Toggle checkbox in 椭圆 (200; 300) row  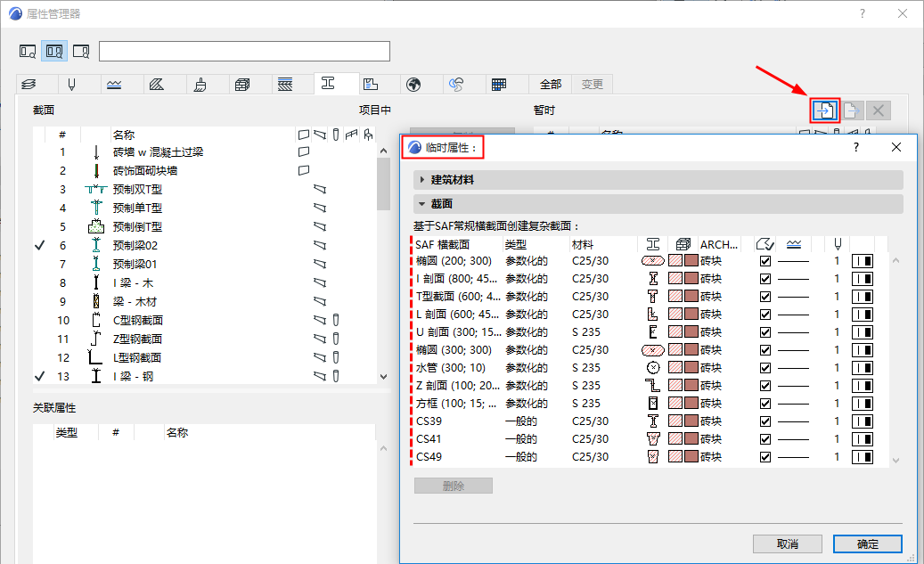click(765, 261)
